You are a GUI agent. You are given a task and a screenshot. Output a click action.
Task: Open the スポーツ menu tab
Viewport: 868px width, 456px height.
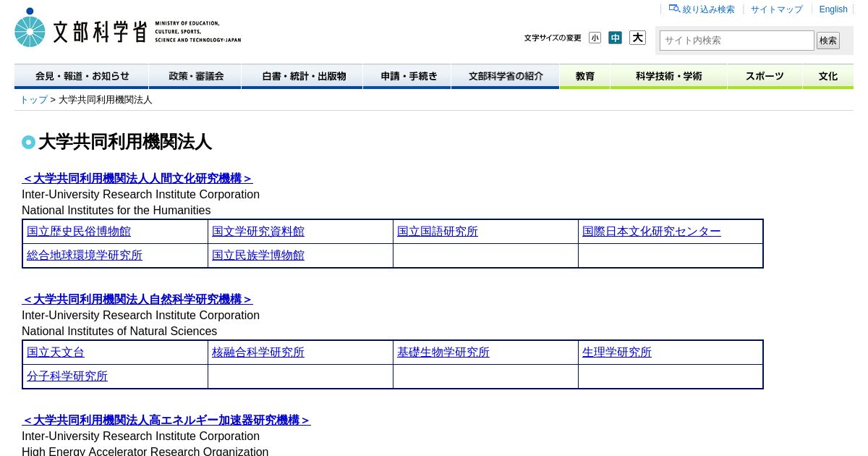[x=765, y=76]
